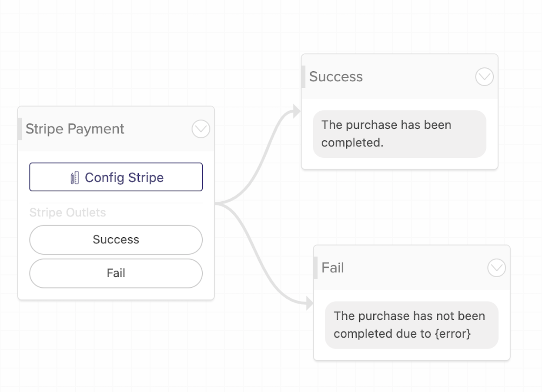Select the Fail block title text

(333, 268)
